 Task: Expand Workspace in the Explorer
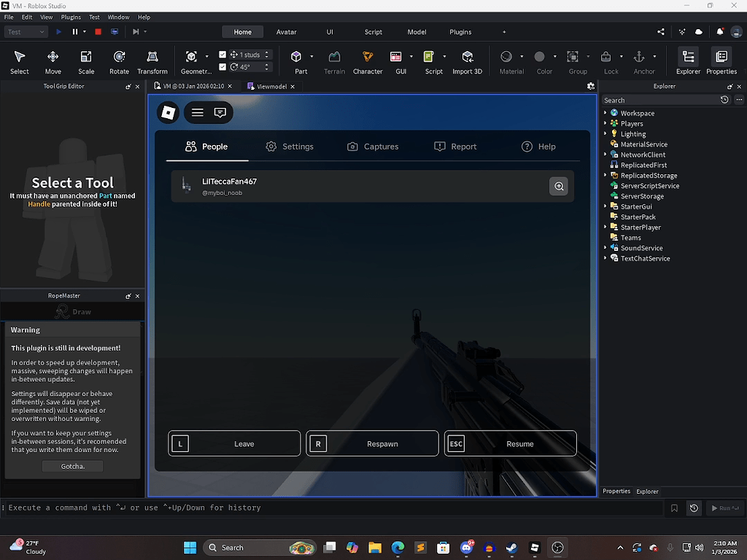click(x=605, y=113)
